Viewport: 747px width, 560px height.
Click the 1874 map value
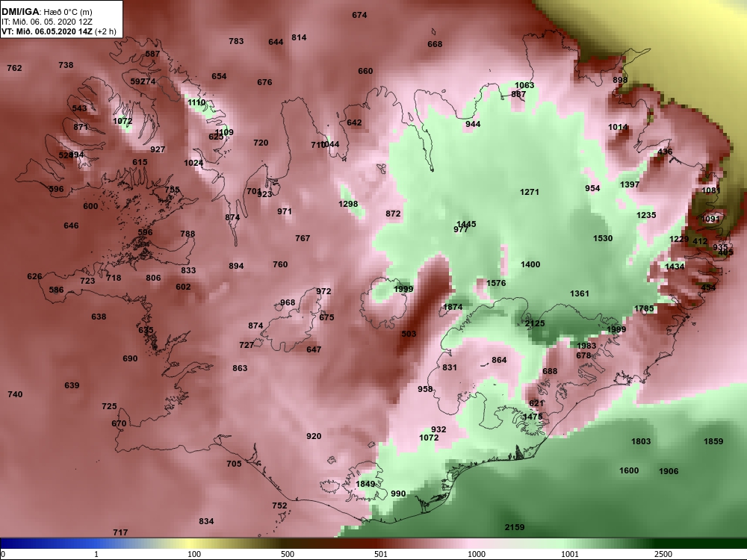click(x=453, y=307)
